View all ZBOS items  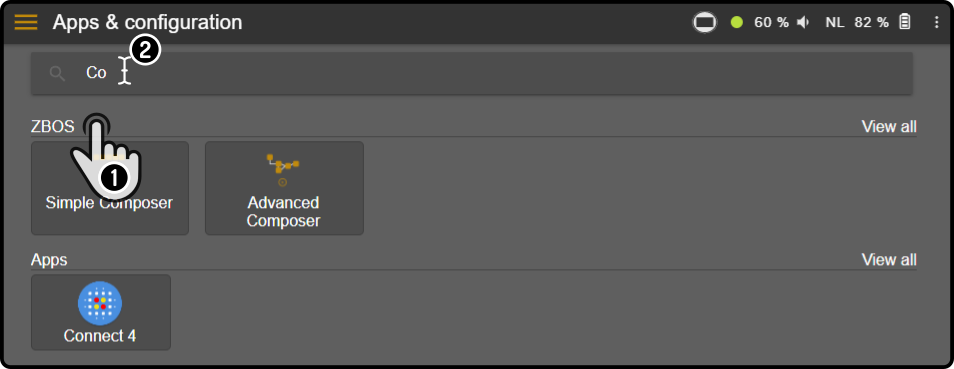coord(889,127)
